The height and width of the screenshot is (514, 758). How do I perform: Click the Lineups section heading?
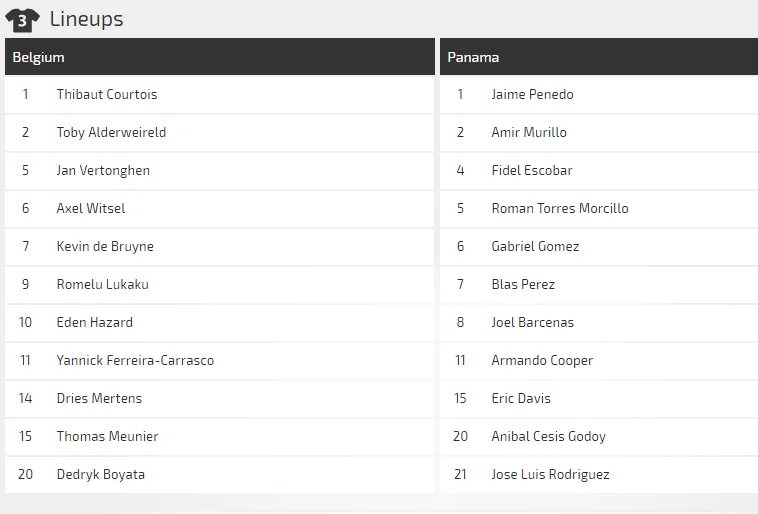pos(86,19)
